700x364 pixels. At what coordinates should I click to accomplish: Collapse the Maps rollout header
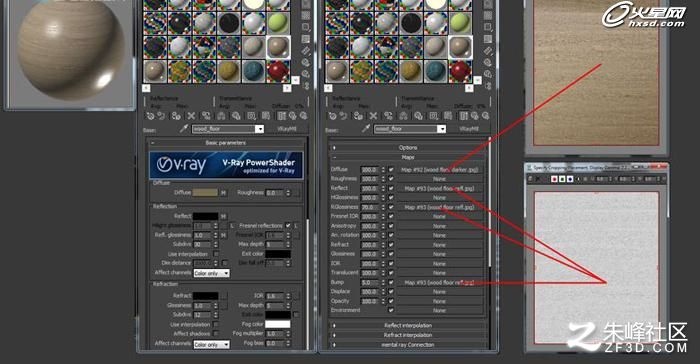pyautogui.click(x=408, y=157)
